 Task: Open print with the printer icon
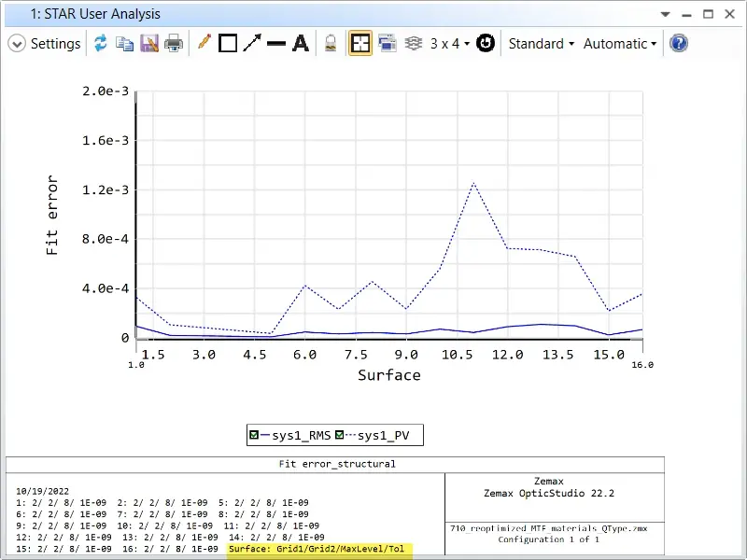click(x=174, y=44)
